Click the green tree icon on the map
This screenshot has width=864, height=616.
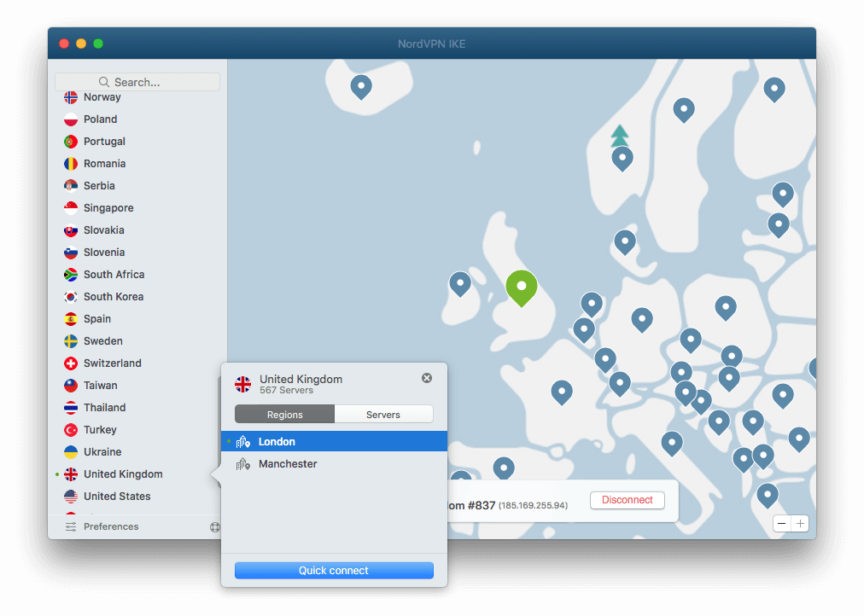pyautogui.click(x=620, y=136)
